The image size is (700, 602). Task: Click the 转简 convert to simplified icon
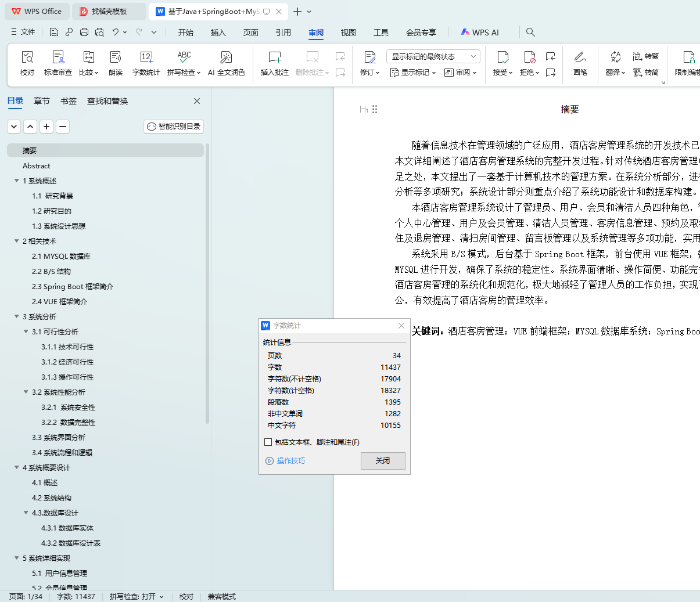pos(646,73)
